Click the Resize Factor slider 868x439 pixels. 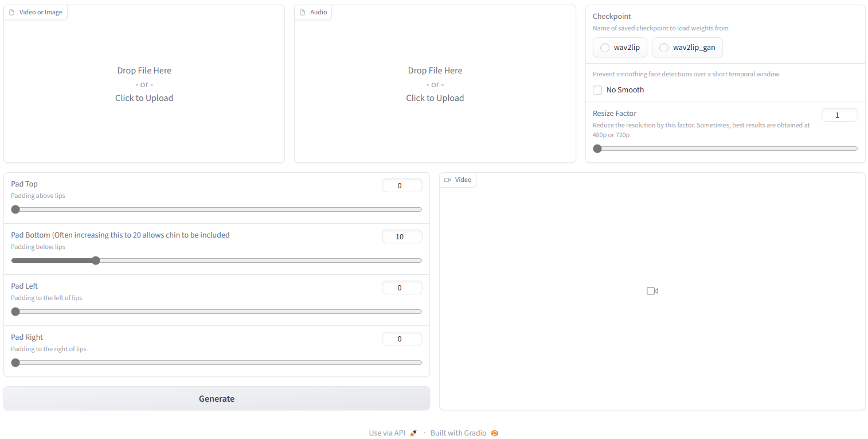(x=597, y=148)
